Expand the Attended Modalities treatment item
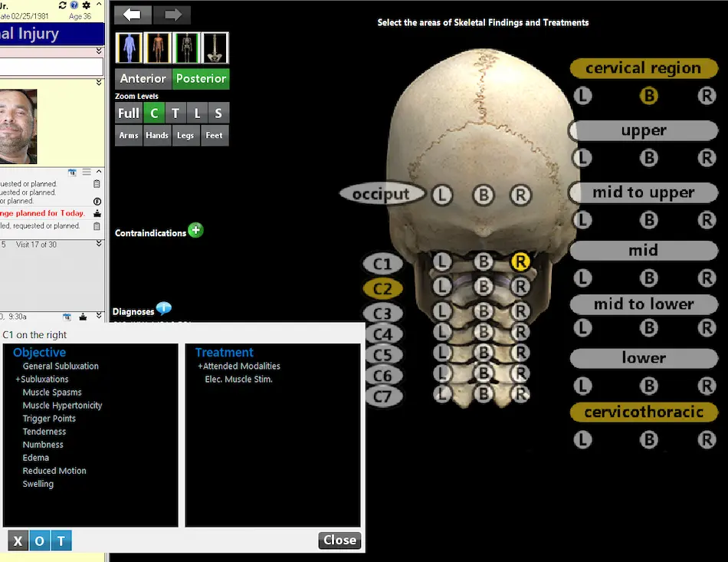This screenshot has width=728, height=562. point(240,366)
